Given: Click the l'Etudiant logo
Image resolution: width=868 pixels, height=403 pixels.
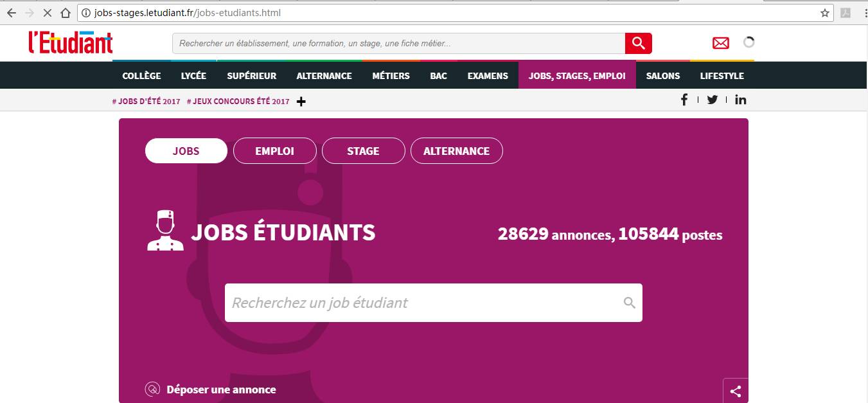Looking at the screenshot, I should point(71,42).
